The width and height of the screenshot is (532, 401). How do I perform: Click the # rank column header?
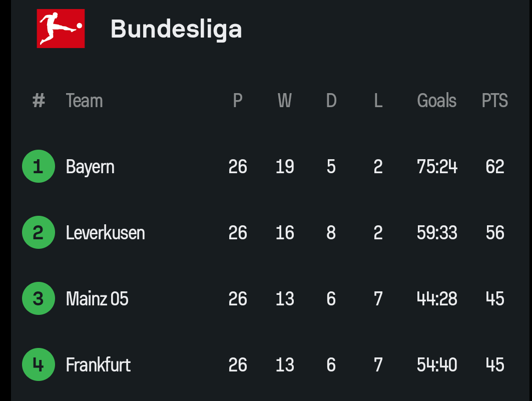click(39, 101)
